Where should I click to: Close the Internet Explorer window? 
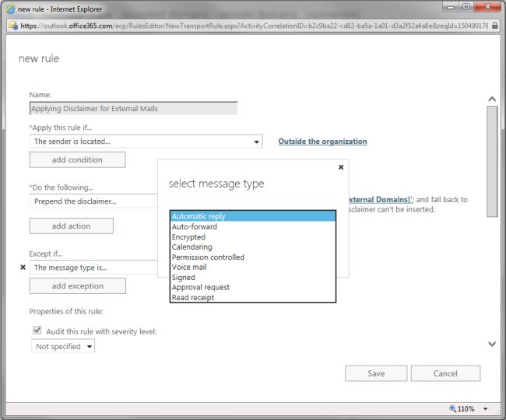(487, 6)
